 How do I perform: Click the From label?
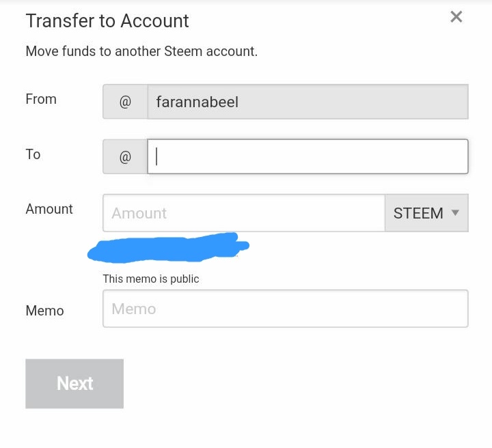click(41, 99)
